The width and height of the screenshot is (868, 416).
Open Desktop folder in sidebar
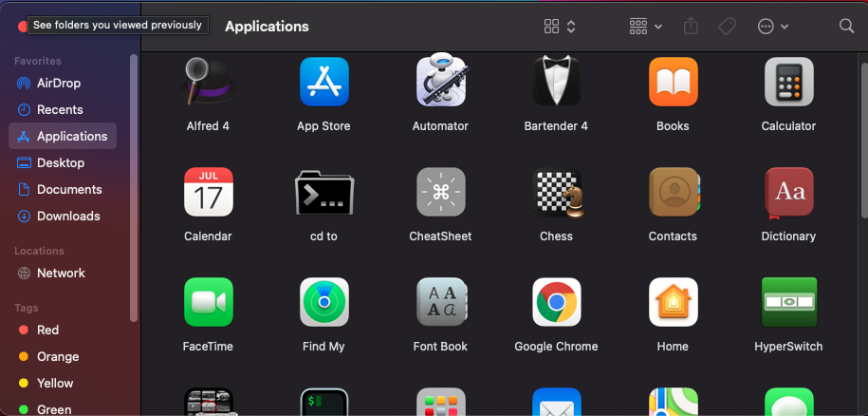[63, 162]
